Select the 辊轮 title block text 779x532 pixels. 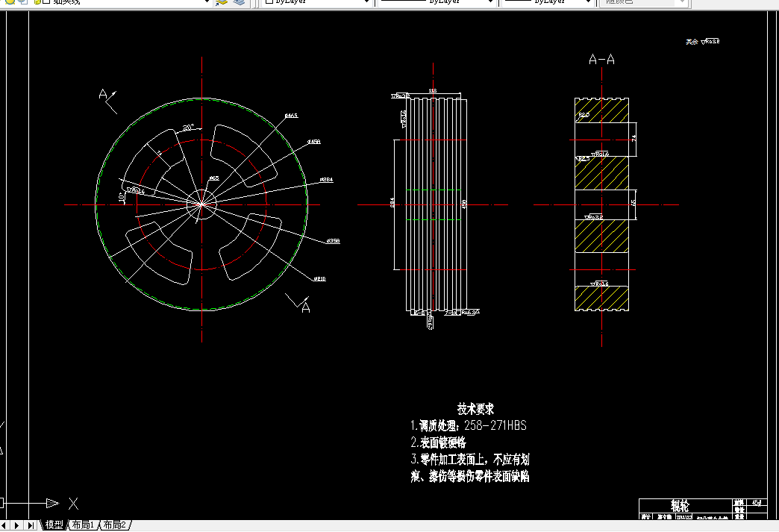click(681, 506)
